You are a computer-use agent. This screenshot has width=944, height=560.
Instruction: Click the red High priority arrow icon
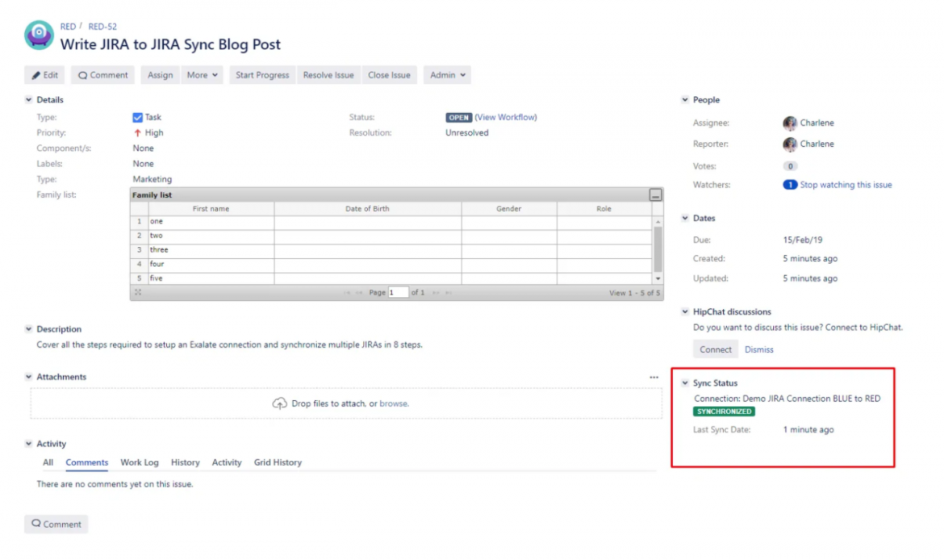[137, 133]
